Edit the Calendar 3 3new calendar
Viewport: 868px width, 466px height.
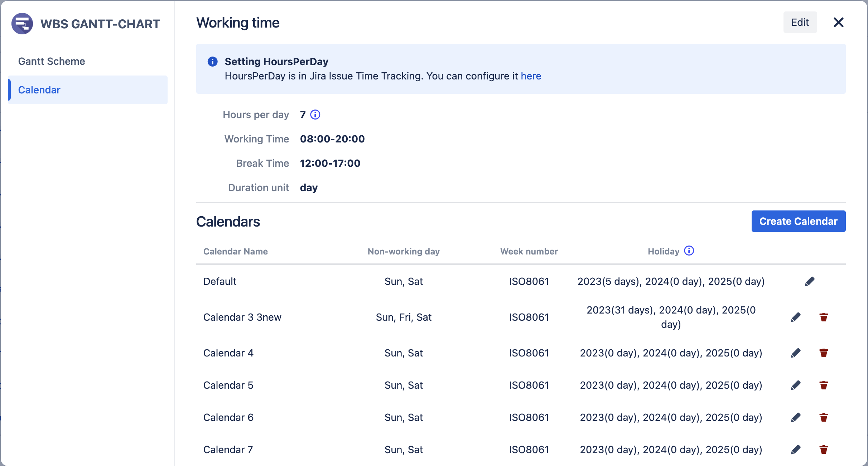(x=796, y=317)
